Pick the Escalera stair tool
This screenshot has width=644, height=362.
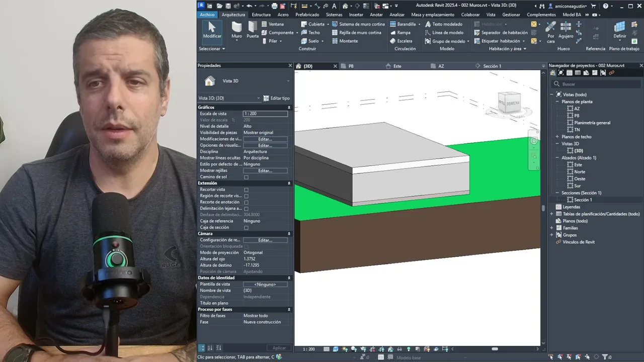(401, 41)
